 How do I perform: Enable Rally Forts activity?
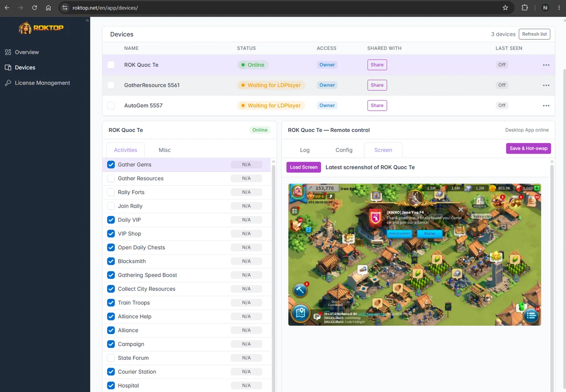click(x=111, y=192)
